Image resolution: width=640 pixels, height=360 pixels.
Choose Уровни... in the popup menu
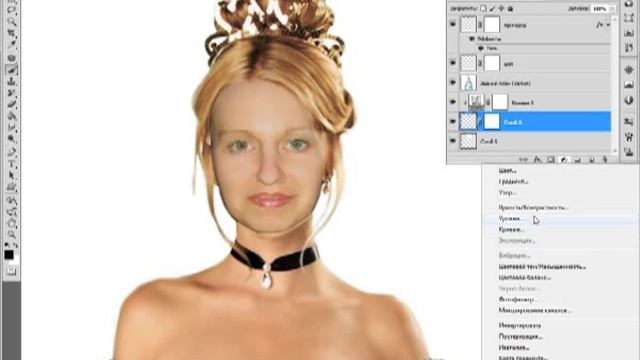510,219
